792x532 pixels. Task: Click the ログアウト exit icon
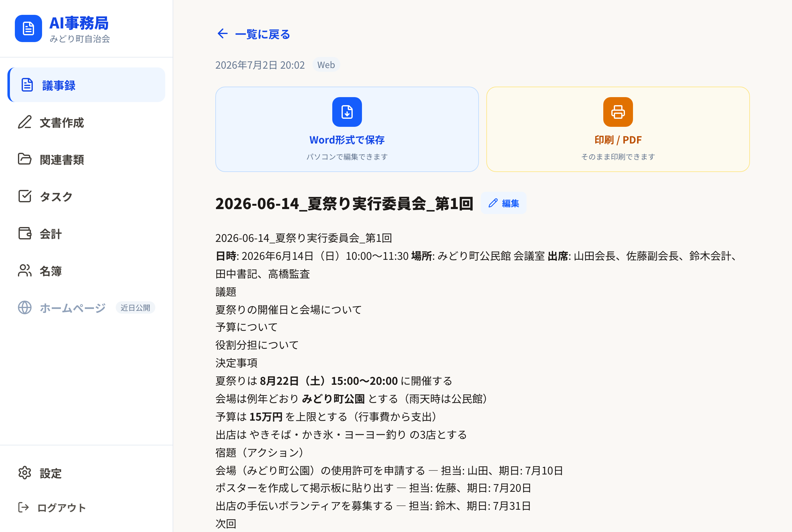pos(24,508)
